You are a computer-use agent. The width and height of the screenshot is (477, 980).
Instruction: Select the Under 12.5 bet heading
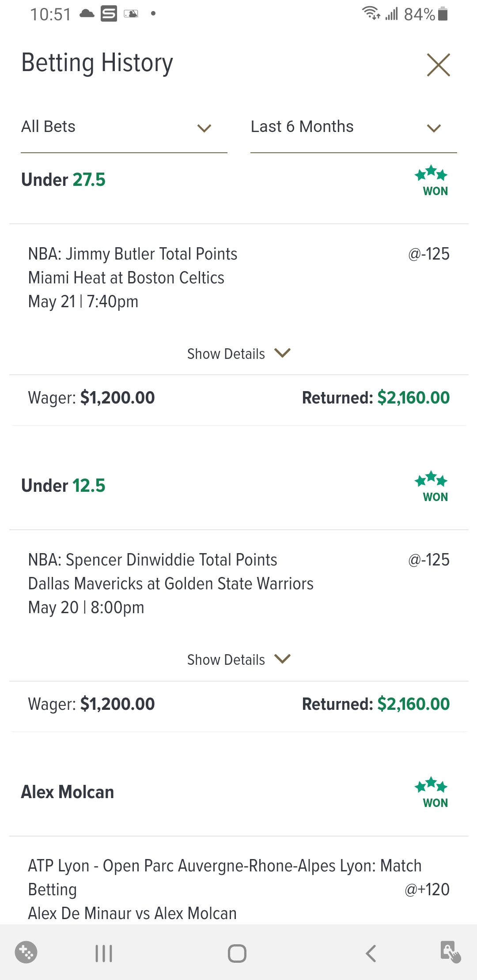(x=64, y=486)
